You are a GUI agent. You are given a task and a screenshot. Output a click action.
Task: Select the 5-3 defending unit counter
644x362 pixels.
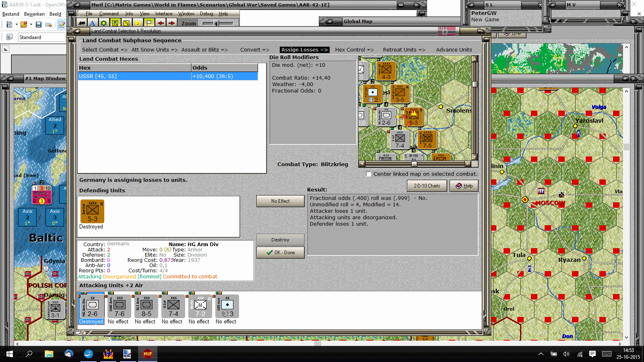coord(92,211)
